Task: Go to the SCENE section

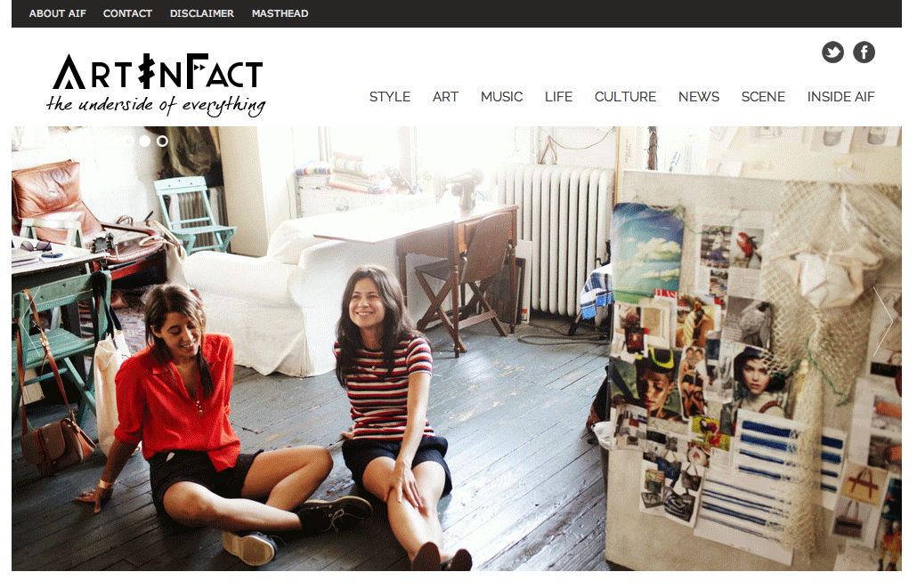Action: point(763,97)
